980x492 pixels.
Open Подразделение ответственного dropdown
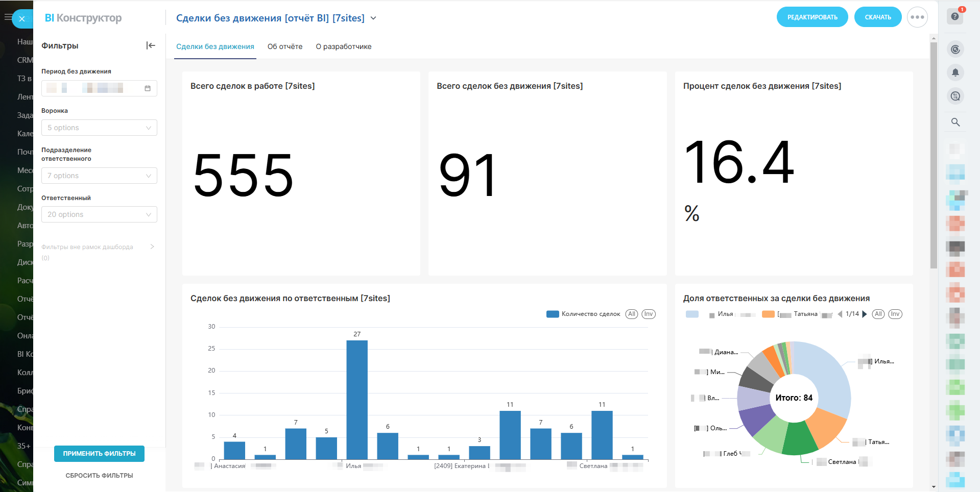(99, 176)
